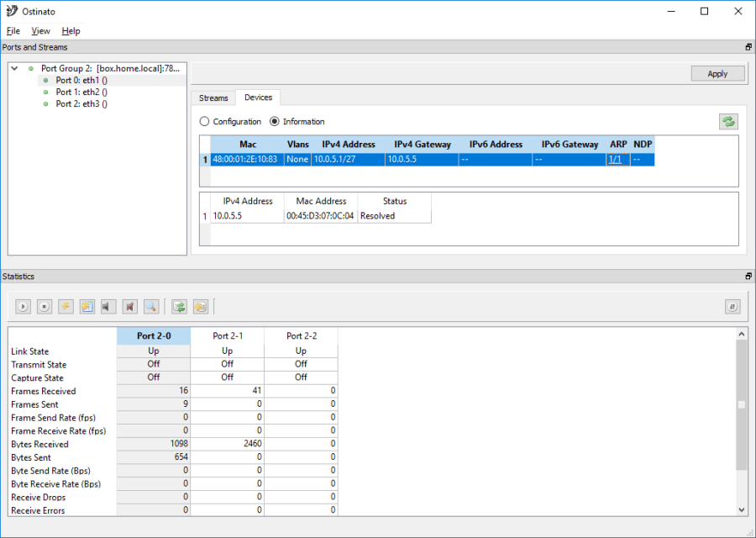The image size is (756, 538).
Task: Select Port 1: eth2 in tree
Action: point(81,92)
